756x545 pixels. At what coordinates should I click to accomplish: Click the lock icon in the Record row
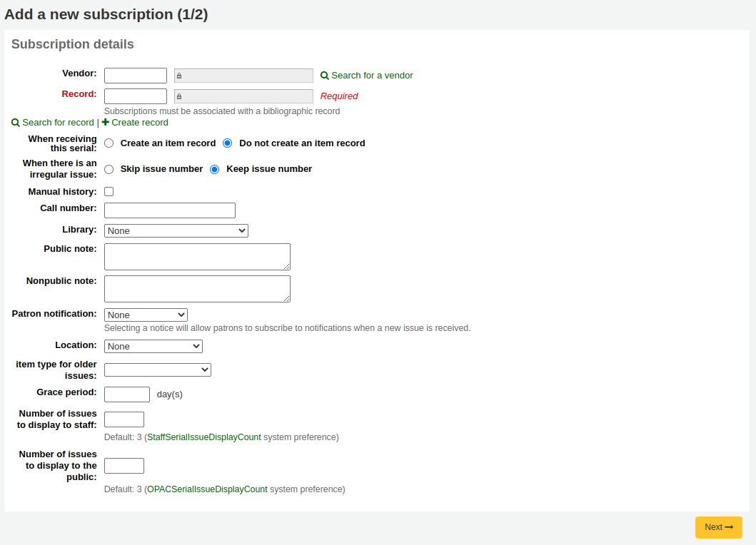pos(180,96)
